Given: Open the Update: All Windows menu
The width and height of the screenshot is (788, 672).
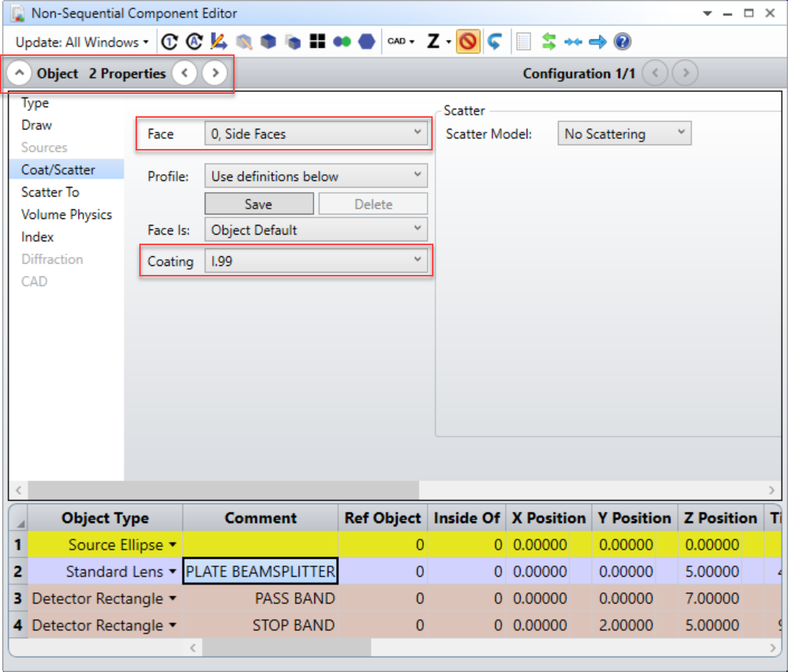Looking at the screenshot, I should pos(82,42).
